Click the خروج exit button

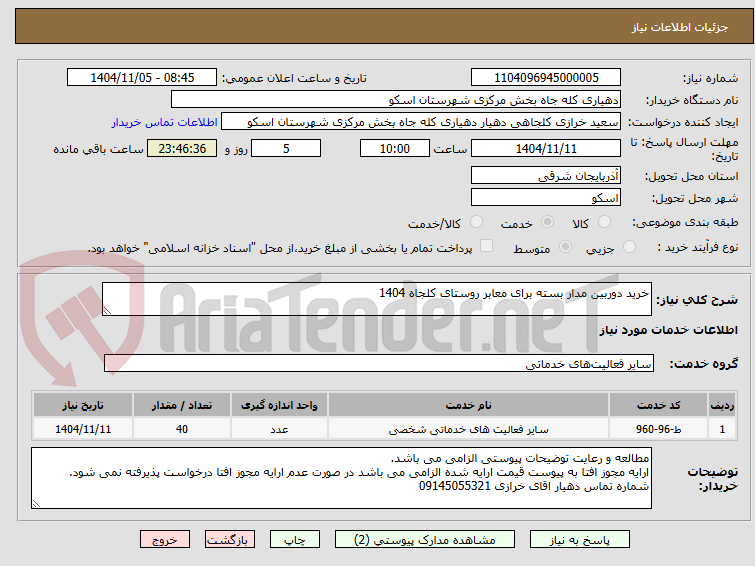click(x=165, y=540)
